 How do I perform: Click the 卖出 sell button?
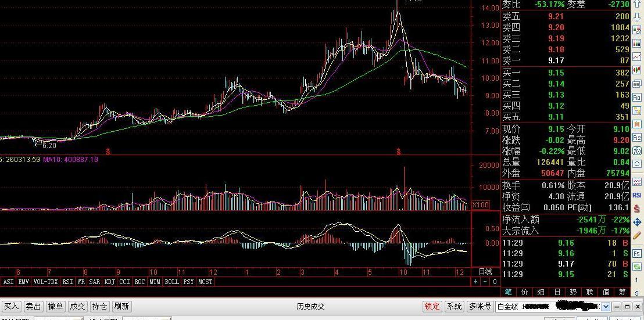pyautogui.click(x=33, y=307)
